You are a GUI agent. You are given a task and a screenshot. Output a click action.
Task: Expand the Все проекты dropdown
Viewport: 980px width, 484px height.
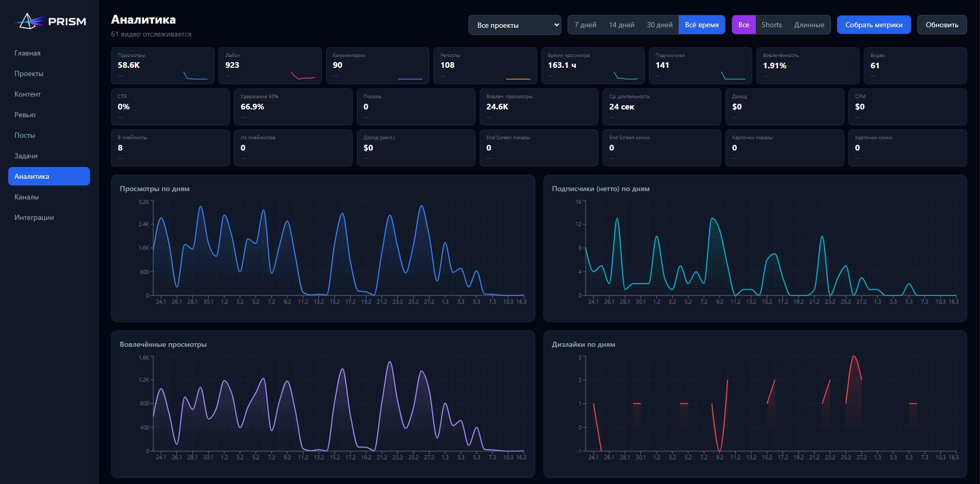click(515, 25)
